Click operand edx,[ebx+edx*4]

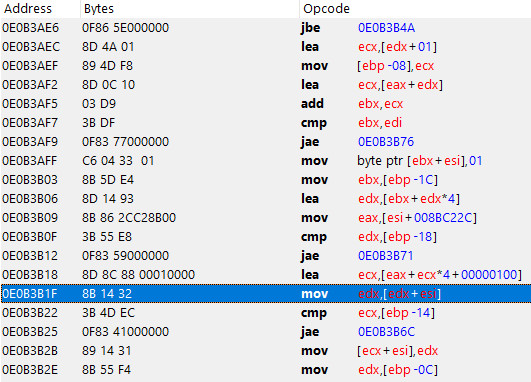click(x=409, y=198)
